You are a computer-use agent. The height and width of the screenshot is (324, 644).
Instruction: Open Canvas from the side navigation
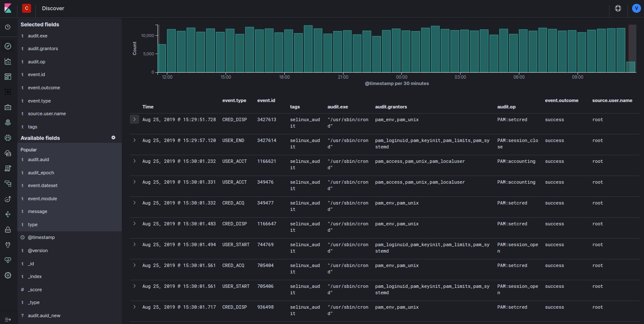(x=8, y=92)
